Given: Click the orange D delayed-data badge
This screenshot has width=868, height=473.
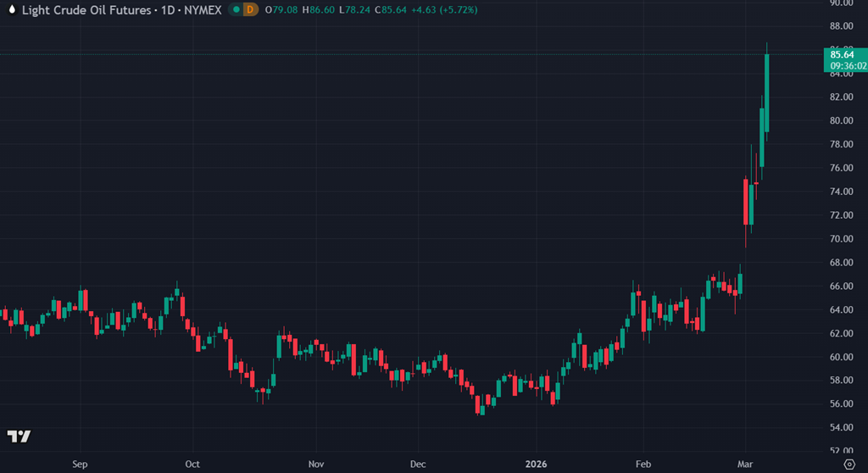Looking at the screenshot, I should coord(251,10).
